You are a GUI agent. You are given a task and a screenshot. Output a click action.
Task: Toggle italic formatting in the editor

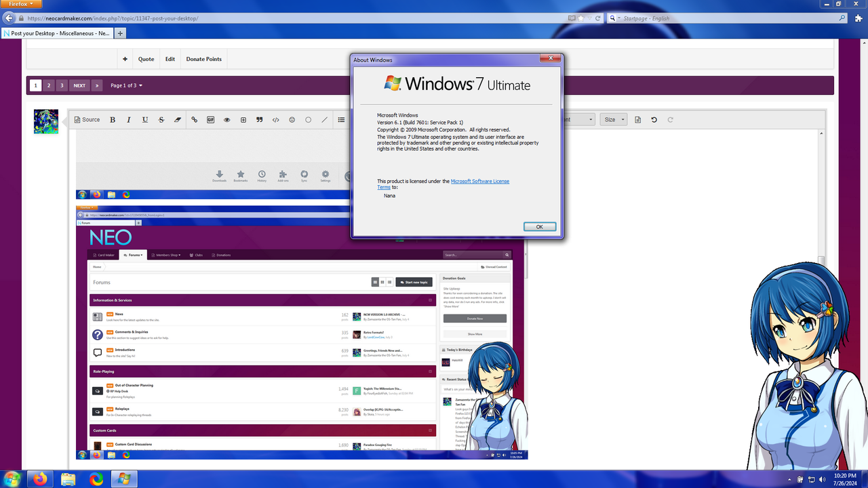click(129, 120)
